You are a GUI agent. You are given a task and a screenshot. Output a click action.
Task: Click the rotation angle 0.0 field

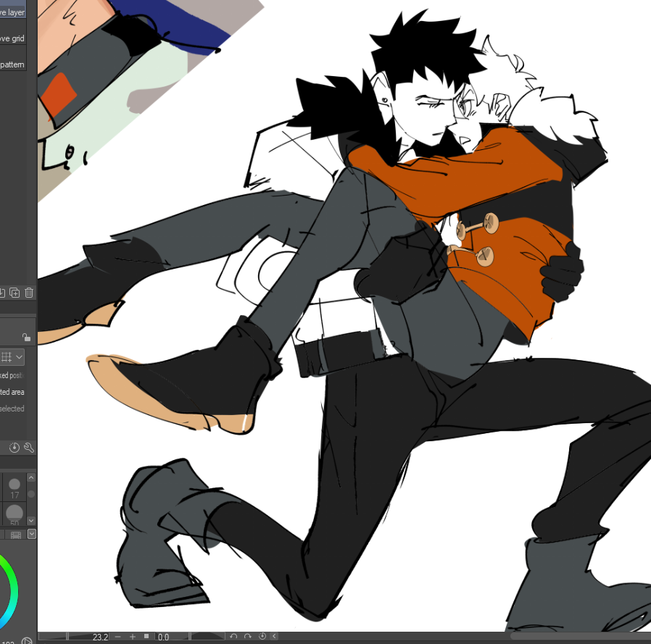point(164,637)
